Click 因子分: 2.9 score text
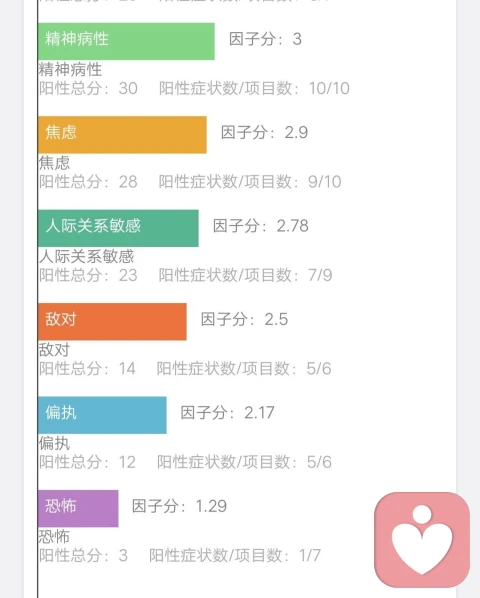480x598 pixels. (x=265, y=132)
